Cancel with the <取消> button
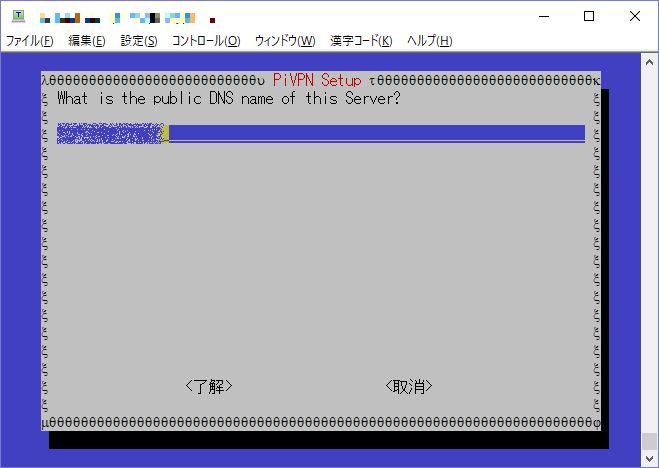Image resolution: width=659 pixels, height=468 pixels. click(409, 386)
